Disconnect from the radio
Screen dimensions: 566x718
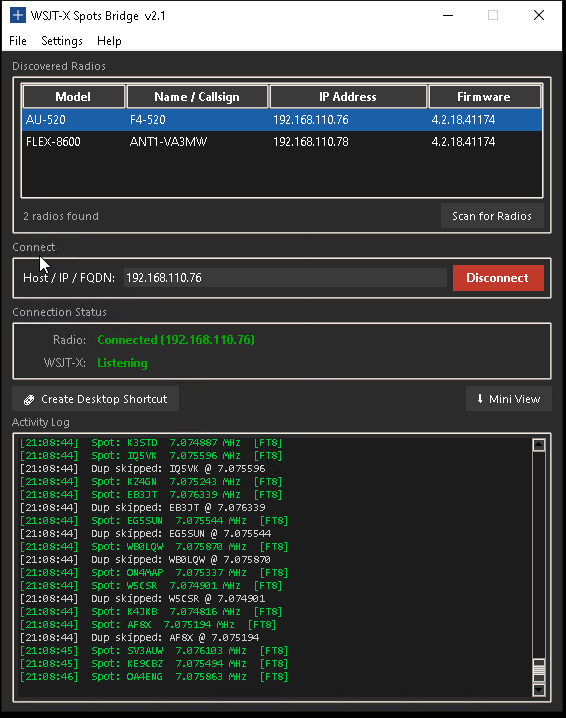[498, 278]
